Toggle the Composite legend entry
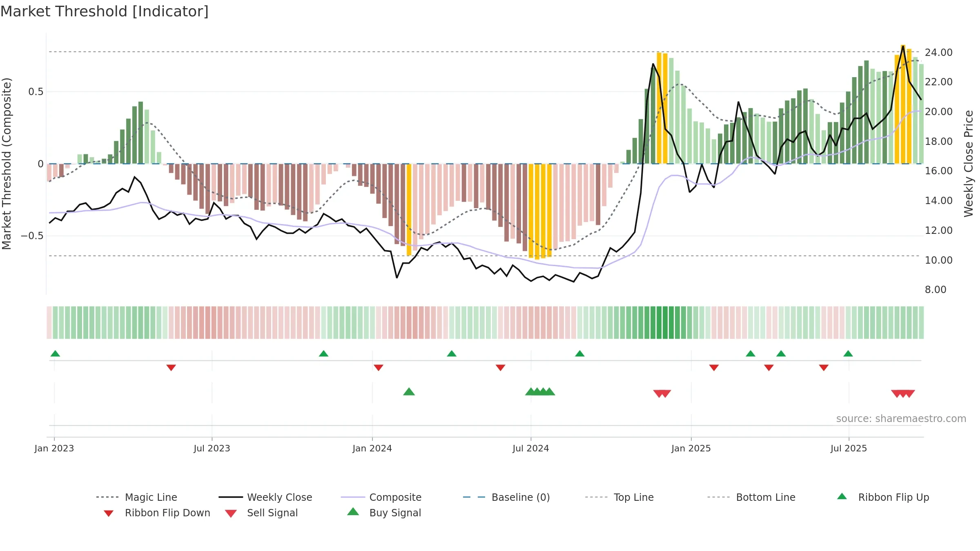This screenshot has width=980, height=551. (x=381, y=497)
